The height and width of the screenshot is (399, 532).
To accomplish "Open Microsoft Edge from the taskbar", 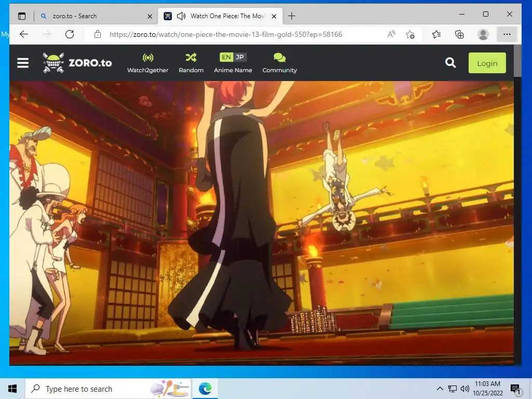I will 205,389.
